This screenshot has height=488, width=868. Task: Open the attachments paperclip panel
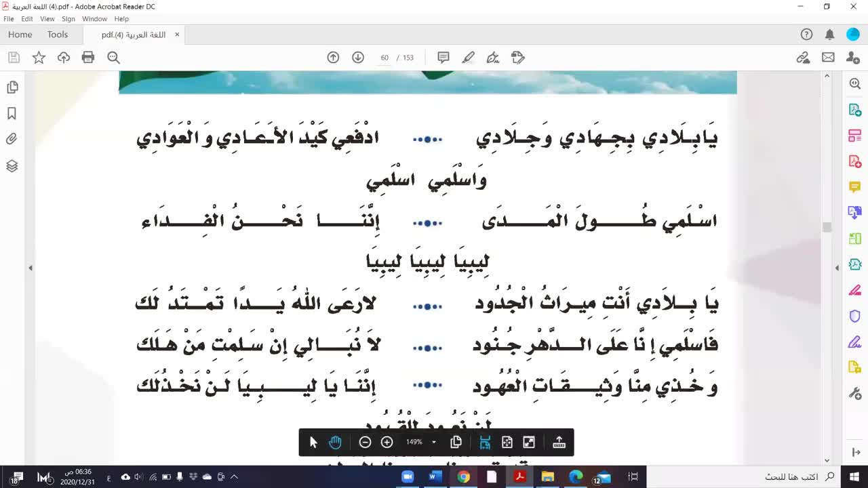pos(12,140)
